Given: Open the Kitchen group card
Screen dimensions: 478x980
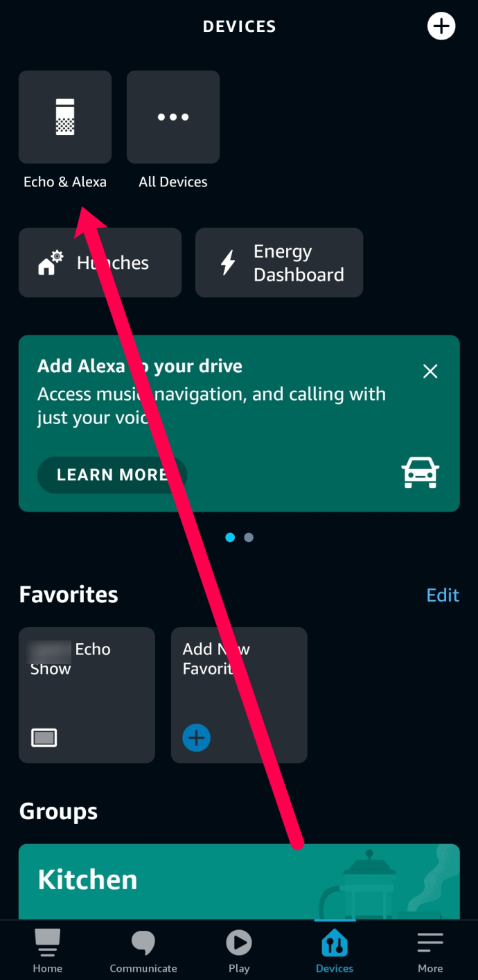Looking at the screenshot, I should click(239, 880).
